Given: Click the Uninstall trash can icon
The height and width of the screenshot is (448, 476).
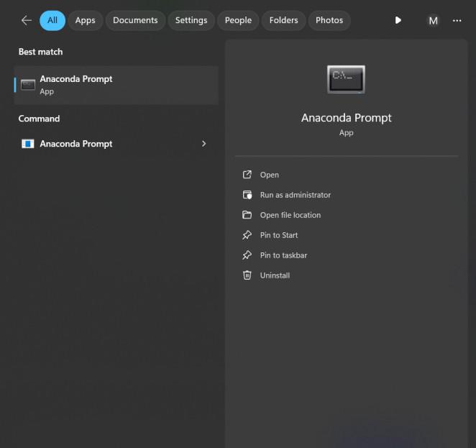Looking at the screenshot, I should [247, 275].
